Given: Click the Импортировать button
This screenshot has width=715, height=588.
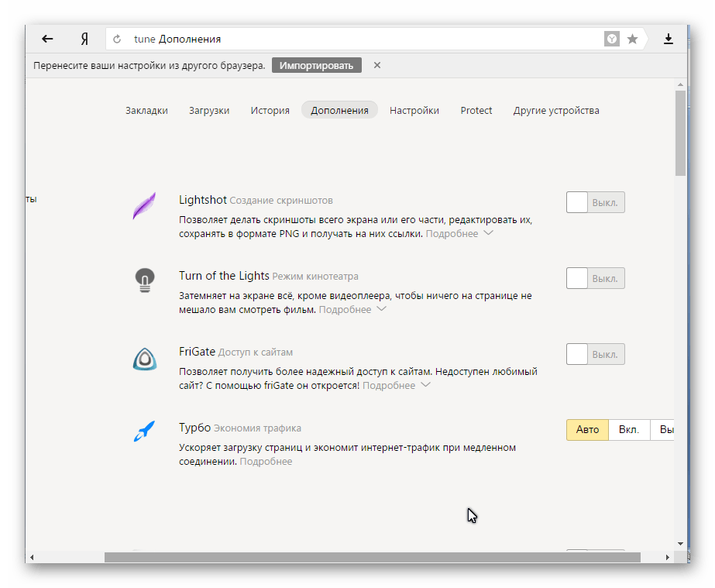Looking at the screenshot, I should (x=317, y=65).
